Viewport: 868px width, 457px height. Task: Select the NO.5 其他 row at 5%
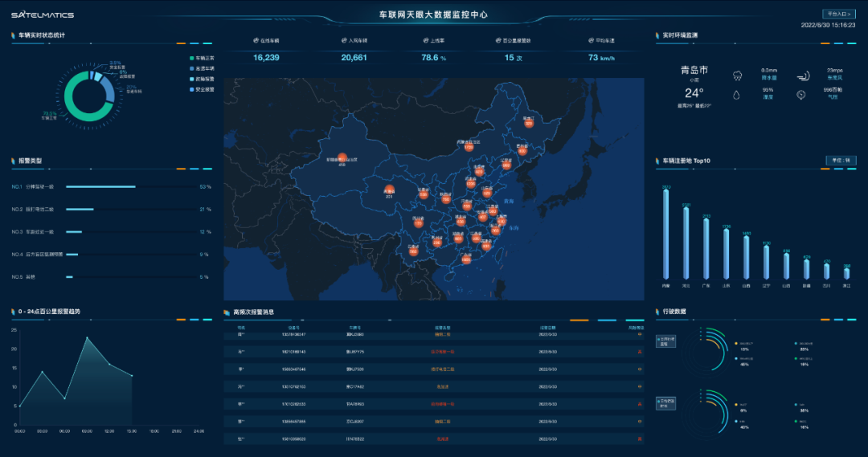pyautogui.click(x=111, y=276)
